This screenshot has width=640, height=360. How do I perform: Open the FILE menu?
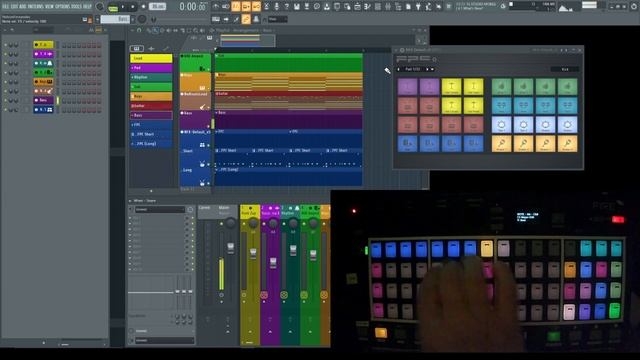point(6,7)
